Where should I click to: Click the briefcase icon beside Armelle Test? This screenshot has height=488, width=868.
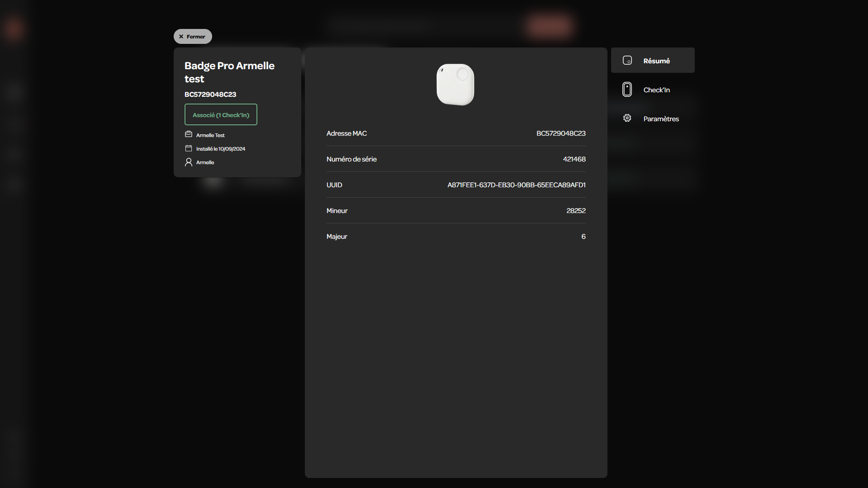[189, 134]
